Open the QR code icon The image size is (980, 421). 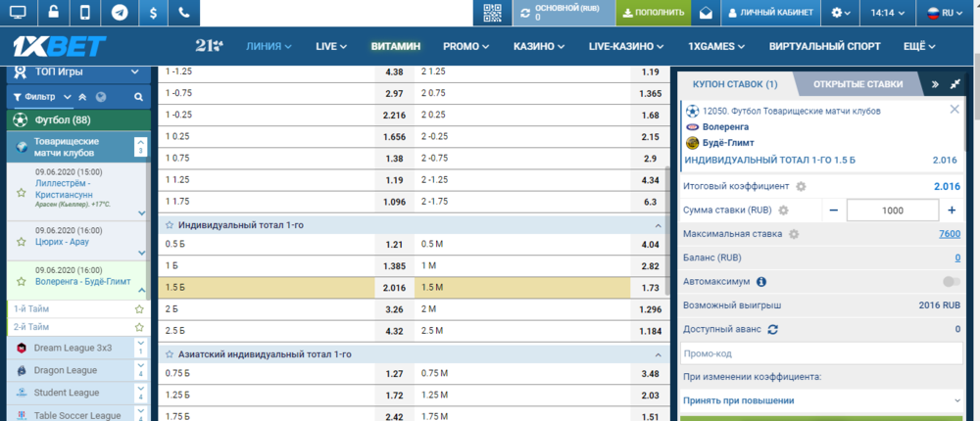493,13
